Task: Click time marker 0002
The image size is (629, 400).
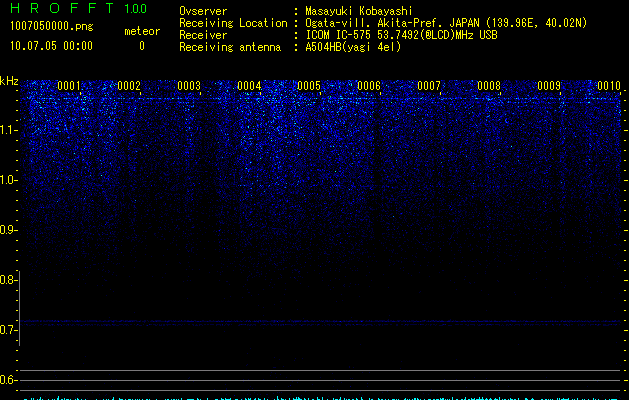Action: [x=129, y=85]
